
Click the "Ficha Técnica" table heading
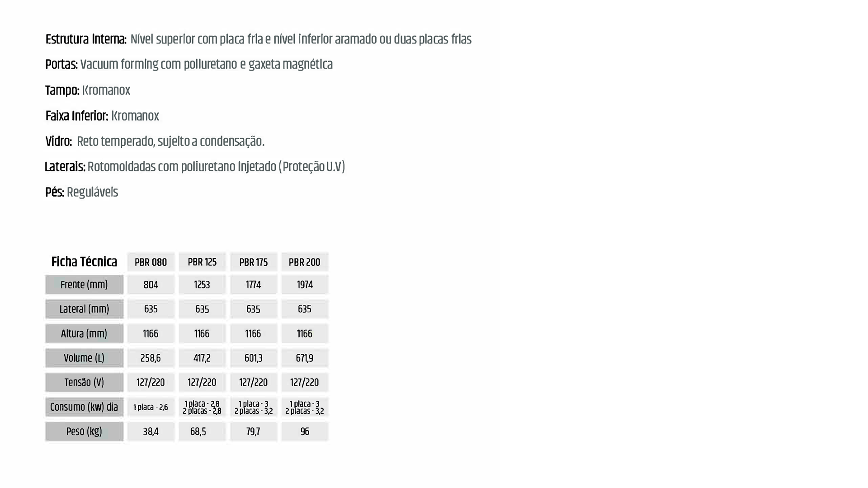[x=84, y=262]
